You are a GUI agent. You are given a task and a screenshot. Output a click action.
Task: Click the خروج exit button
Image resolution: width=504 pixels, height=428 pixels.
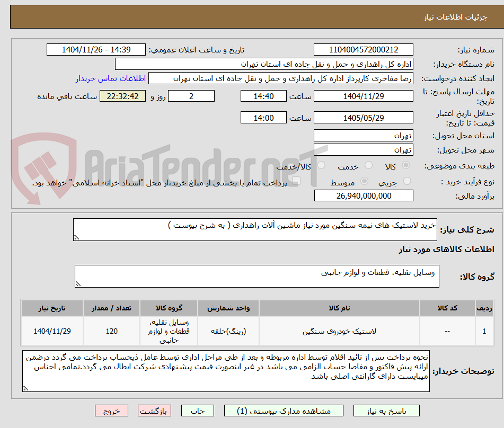coord(111,411)
